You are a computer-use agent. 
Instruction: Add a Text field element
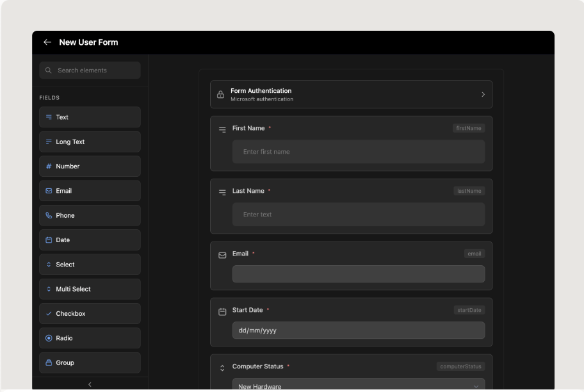[x=90, y=117]
